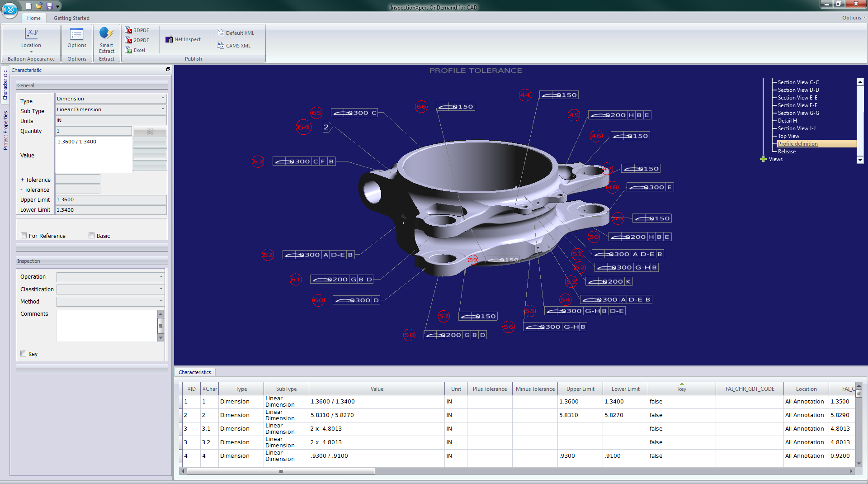The width and height of the screenshot is (868, 484).
Task: Export characteristics to Excel
Action: coord(135,50)
